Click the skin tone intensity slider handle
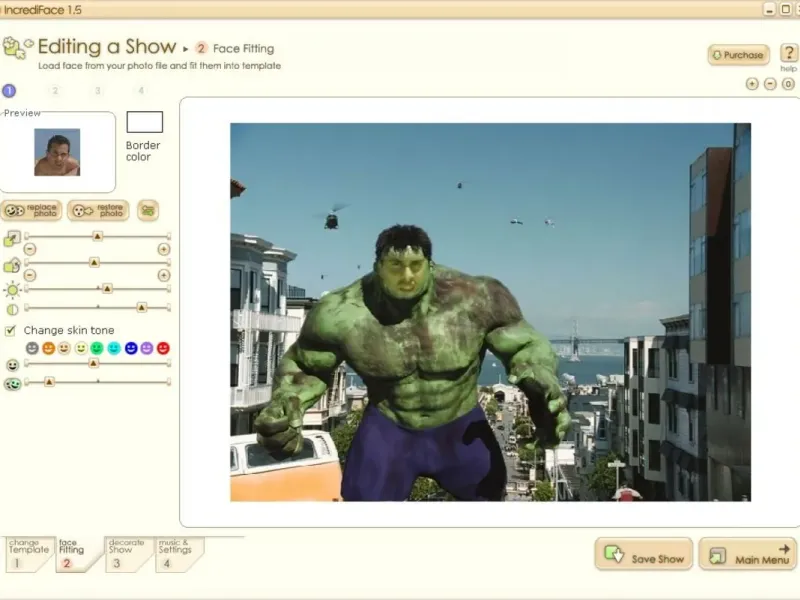 tap(93, 363)
